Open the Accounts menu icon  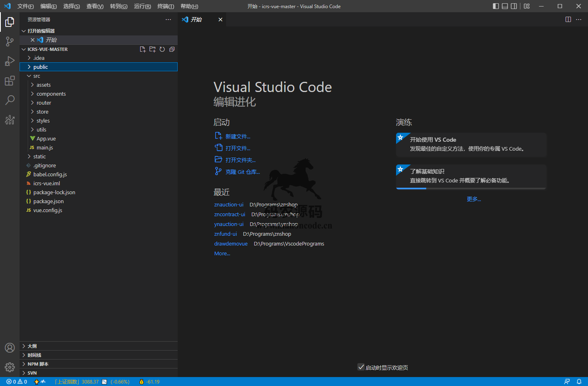click(10, 348)
